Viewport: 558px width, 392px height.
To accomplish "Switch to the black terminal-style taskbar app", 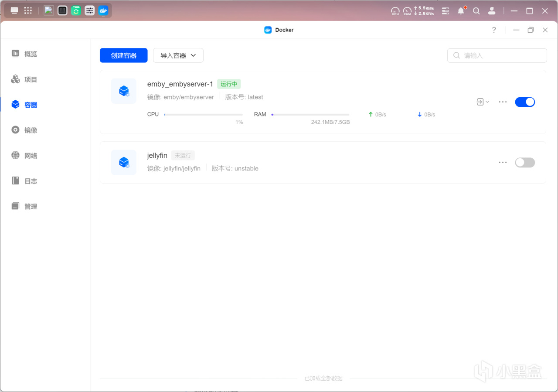I will [x=62, y=10].
